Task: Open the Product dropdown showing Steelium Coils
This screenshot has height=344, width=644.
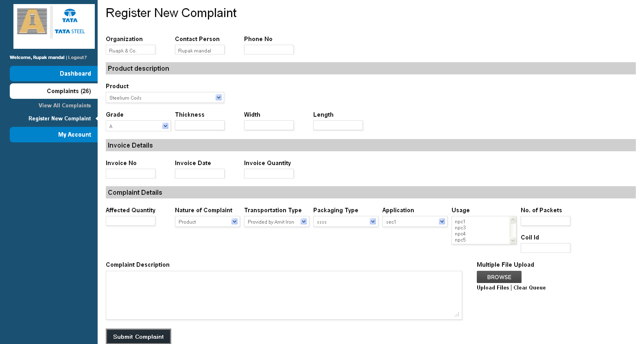Action: pos(165,98)
